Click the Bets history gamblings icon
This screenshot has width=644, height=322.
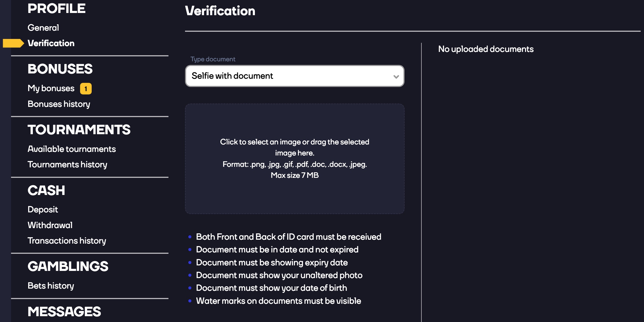(51, 286)
